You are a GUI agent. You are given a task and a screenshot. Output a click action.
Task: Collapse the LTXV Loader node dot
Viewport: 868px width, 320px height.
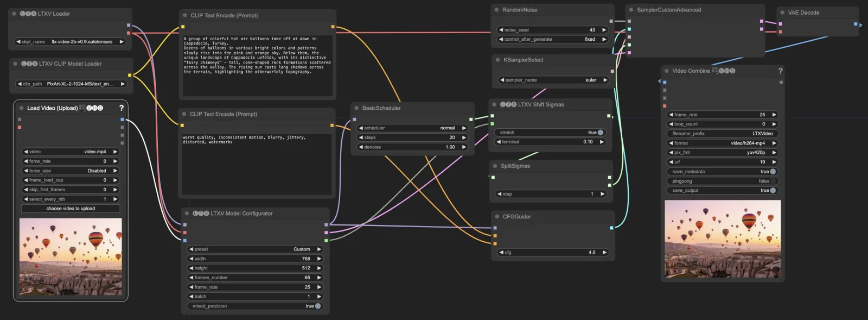coord(14,14)
